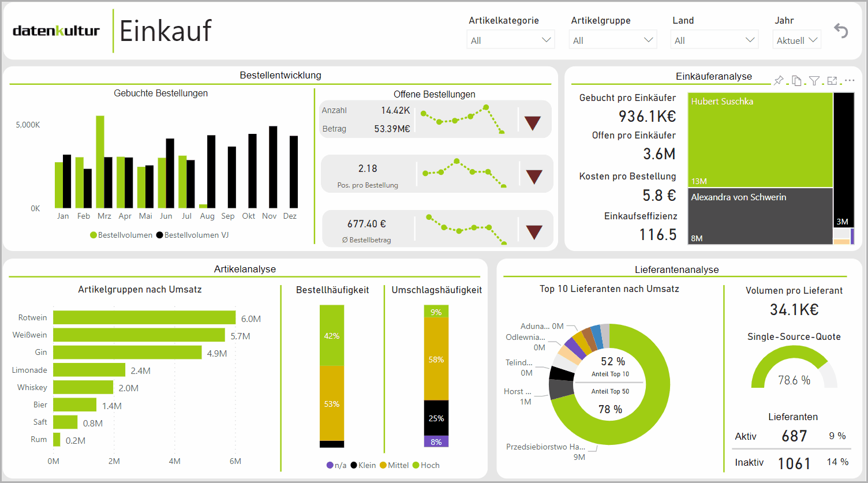
Task: Toggle Bestellvolumen VJ legend entry
Action: pyautogui.click(x=192, y=235)
